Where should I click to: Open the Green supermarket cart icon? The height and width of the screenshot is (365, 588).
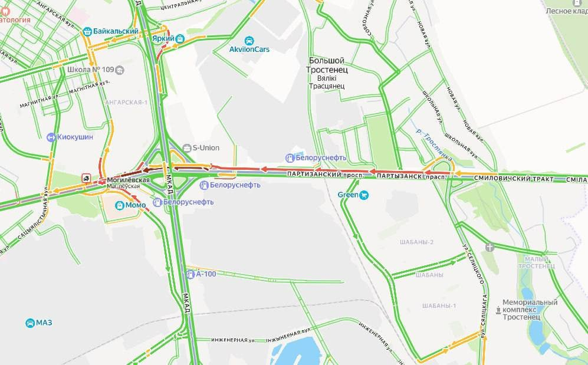[x=364, y=195]
